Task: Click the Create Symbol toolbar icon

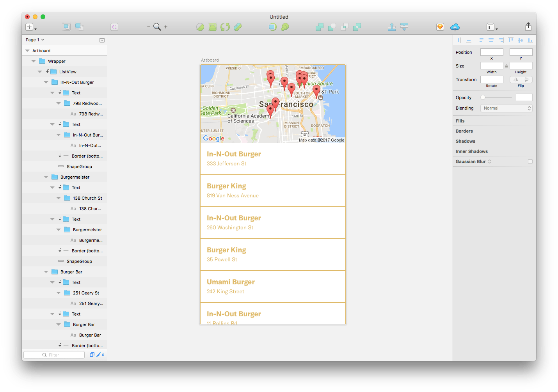Action: pyautogui.click(x=114, y=27)
